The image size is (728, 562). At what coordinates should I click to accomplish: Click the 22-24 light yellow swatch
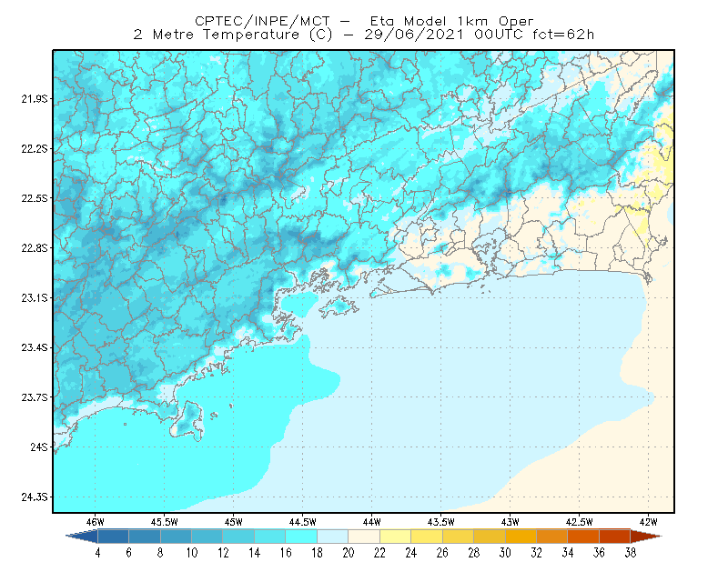point(395,537)
